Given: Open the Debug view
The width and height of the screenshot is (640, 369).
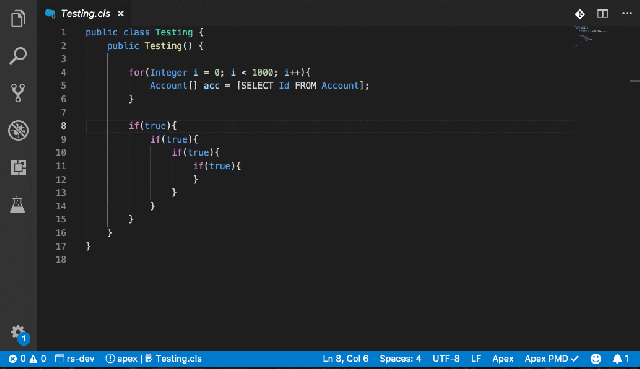Looking at the screenshot, I should tap(18, 130).
